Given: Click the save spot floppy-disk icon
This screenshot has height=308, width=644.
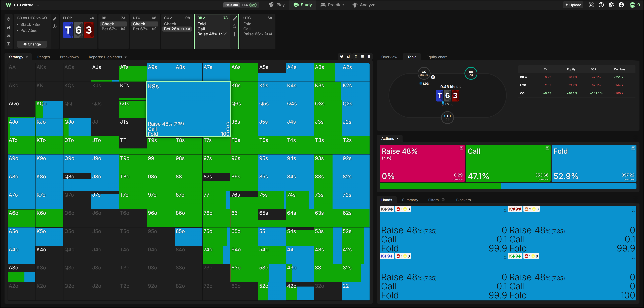Looking at the screenshot, I should 9,28.
